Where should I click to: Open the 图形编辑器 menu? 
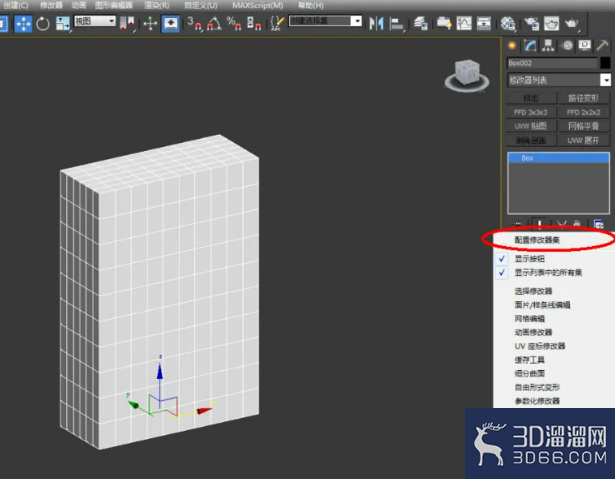click(113, 5)
